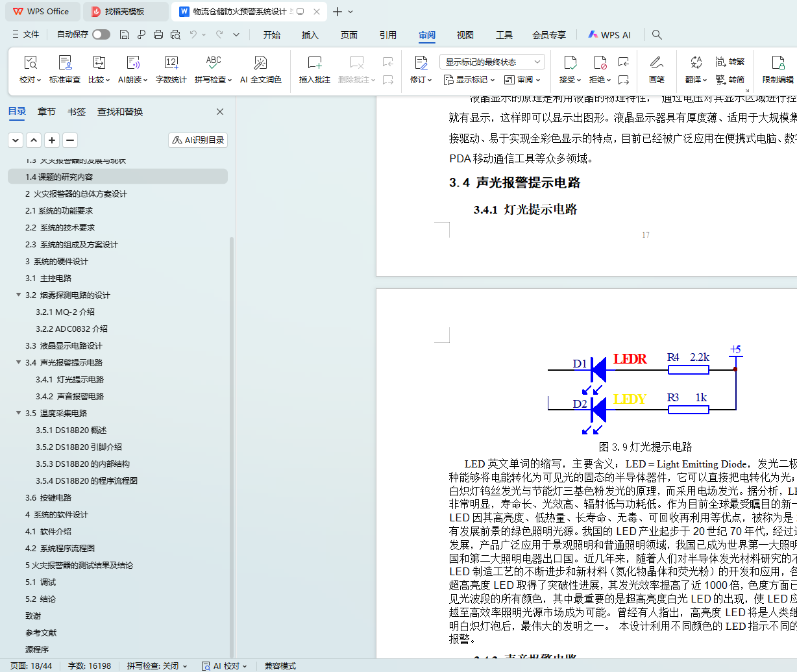
Task: Switch to the 插入 ribbon tab
Action: (x=310, y=35)
